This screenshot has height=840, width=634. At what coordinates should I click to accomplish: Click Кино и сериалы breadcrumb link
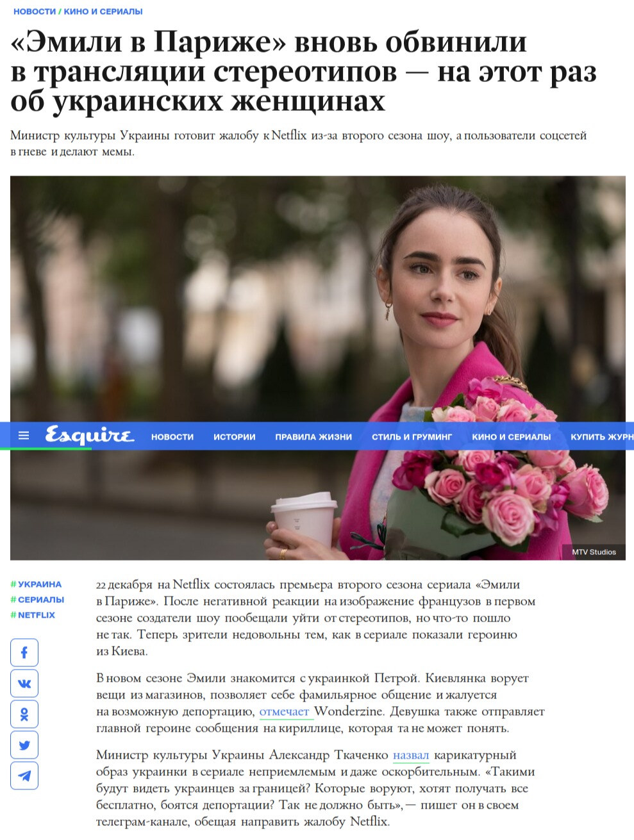(x=103, y=12)
